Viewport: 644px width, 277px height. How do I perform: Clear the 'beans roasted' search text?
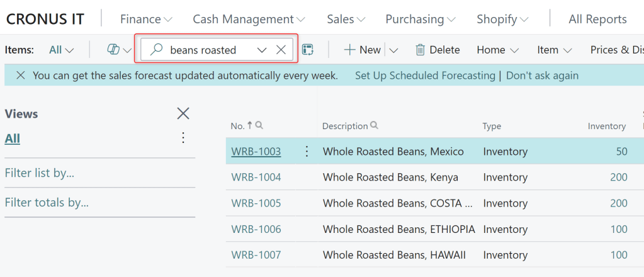tap(281, 50)
